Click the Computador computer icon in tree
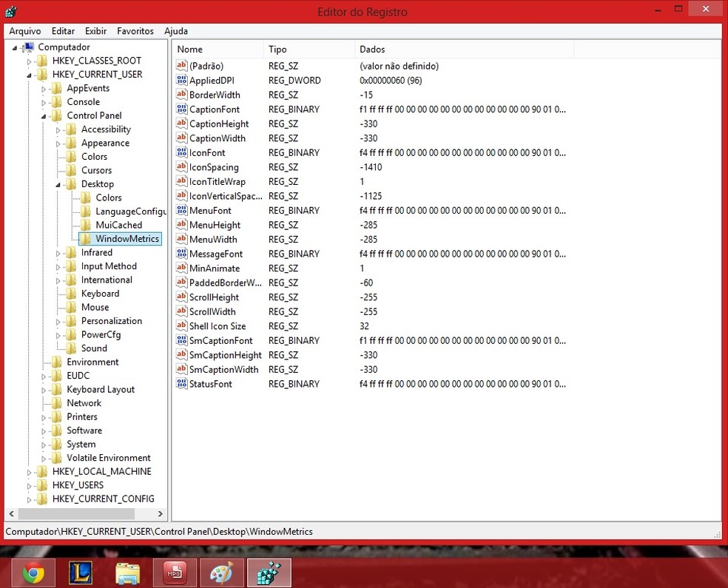 pyautogui.click(x=29, y=47)
